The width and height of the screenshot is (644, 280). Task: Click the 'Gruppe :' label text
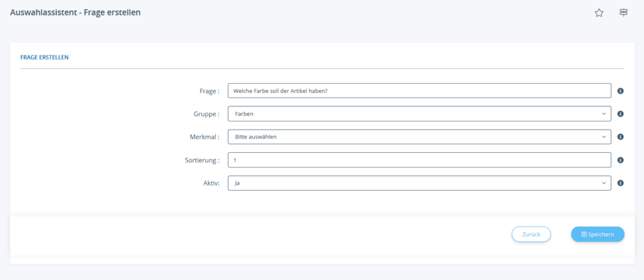coord(206,114)
